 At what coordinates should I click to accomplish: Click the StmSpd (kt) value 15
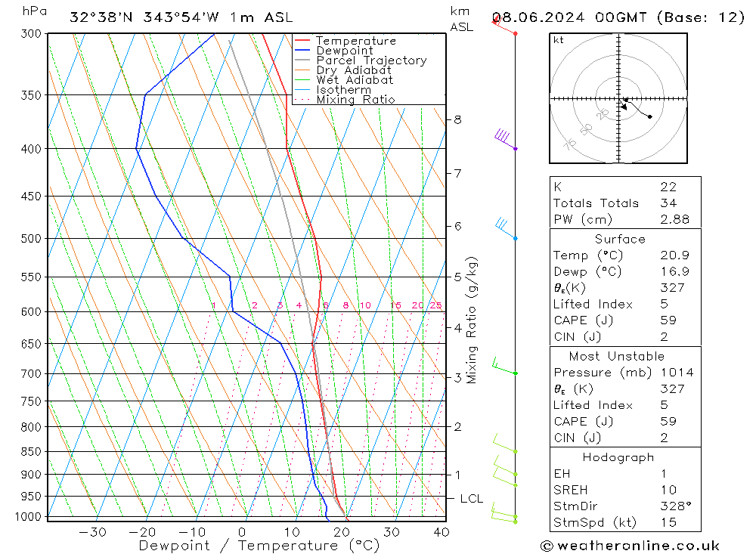pyautogui.click(x=668, y=522)
